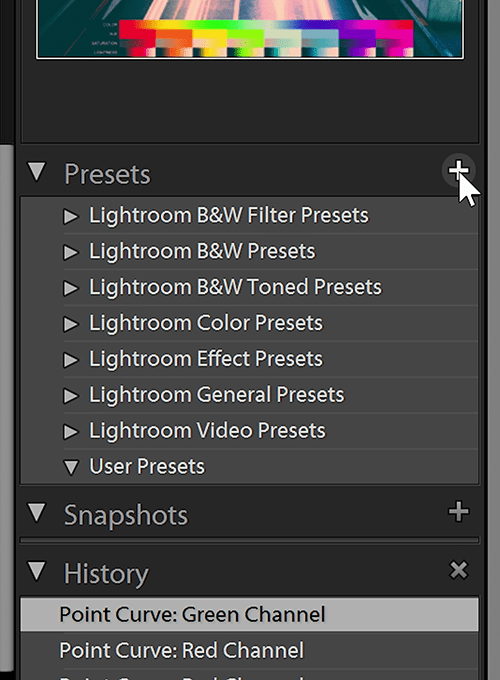Expand the Lightroom Color Presets arrow
The width and height of the screenshot is (500, 680).
(x=71, y=324)
